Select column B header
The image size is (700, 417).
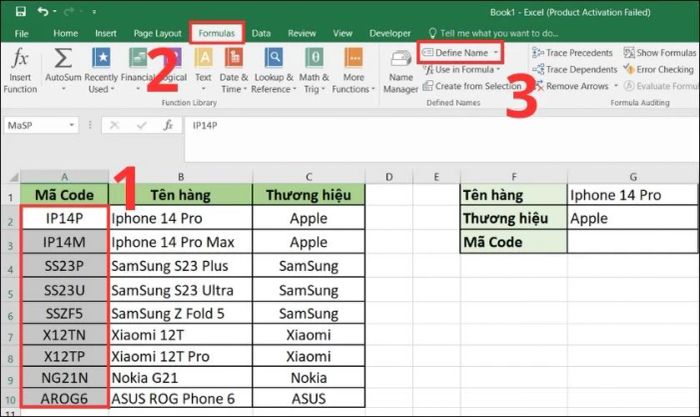pyautogui.click(x=181, y=177)
